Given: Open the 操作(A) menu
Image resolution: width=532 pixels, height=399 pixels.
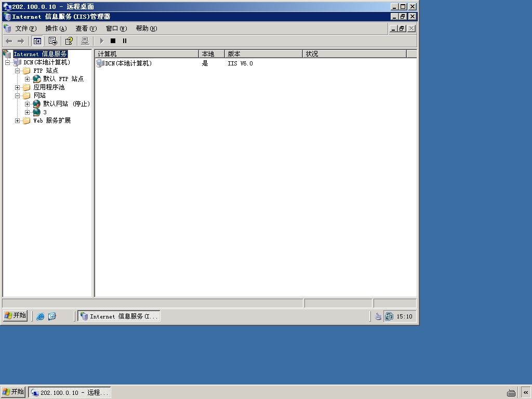Looking at the screenshot, I should point(56,29).
